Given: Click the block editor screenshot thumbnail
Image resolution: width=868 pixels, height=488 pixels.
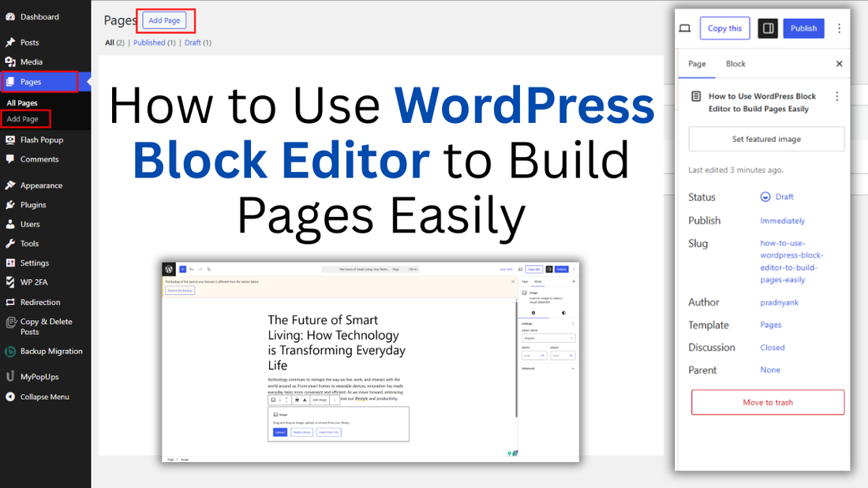Looking at the screenshot, I should (x=367, y=361).
